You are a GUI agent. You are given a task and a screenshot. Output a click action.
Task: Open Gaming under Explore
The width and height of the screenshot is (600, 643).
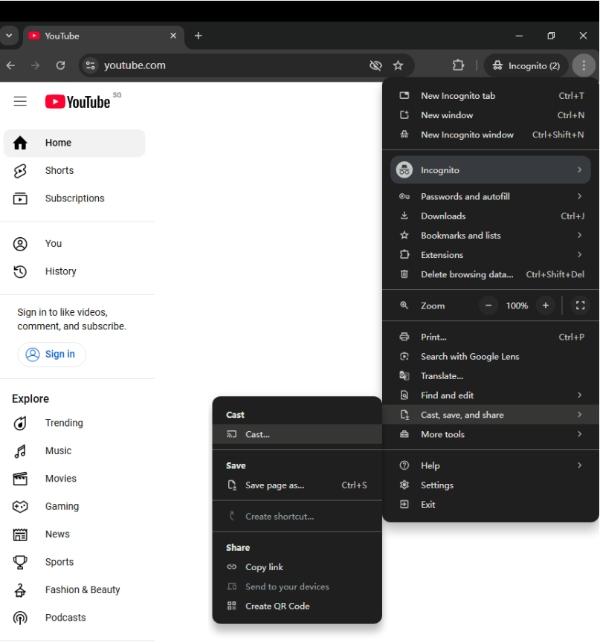point(74,507)
